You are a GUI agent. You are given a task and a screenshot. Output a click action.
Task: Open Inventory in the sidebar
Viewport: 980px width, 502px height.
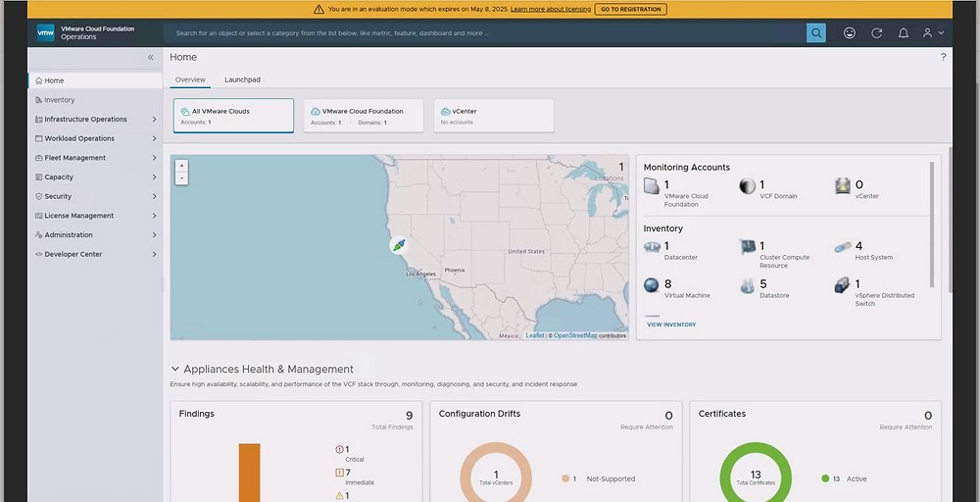(x=59, y=100)
